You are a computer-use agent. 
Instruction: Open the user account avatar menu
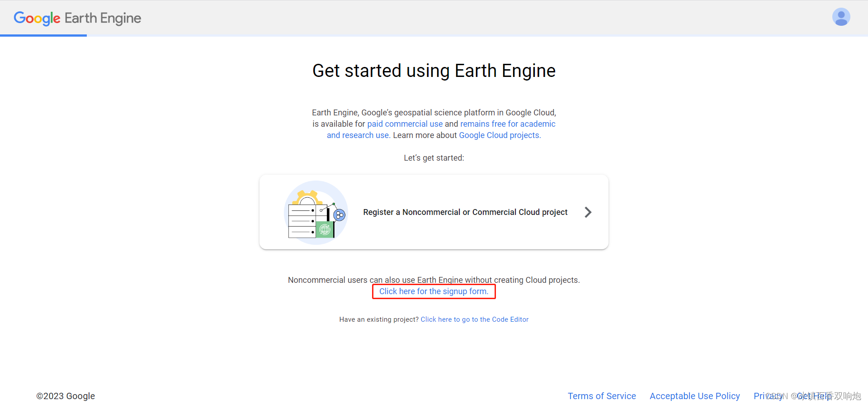click(841, 17)
